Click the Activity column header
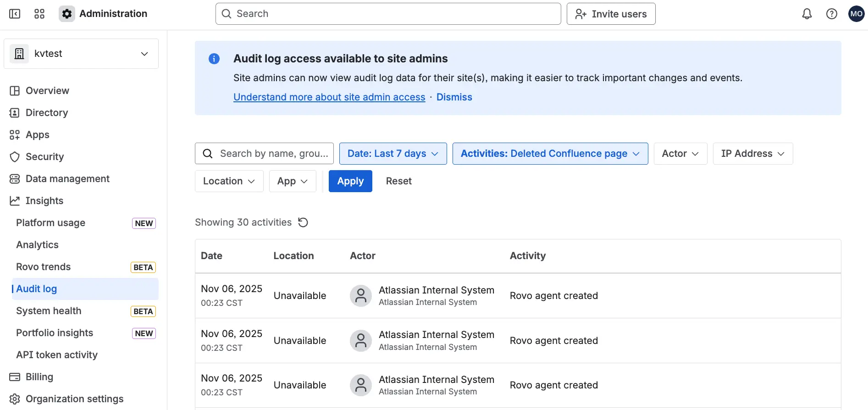This screenshot has height=410, width=868. click(528, 256)
